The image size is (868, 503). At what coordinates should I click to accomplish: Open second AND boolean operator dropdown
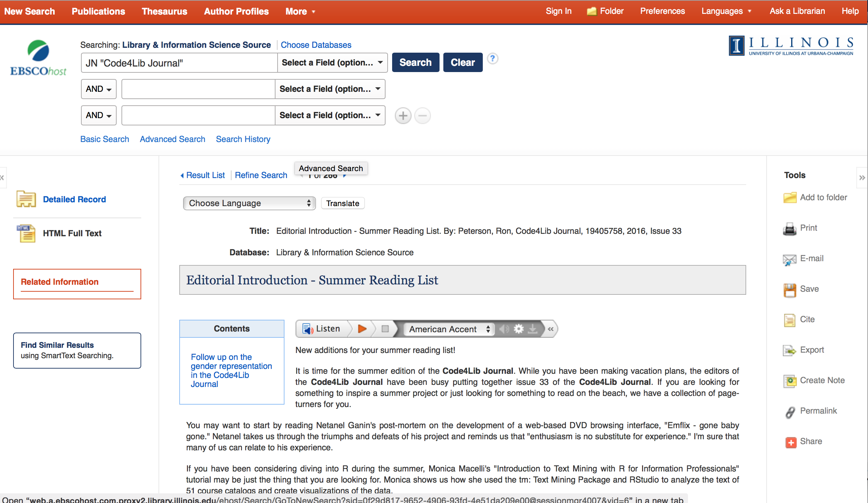[99, 115]
